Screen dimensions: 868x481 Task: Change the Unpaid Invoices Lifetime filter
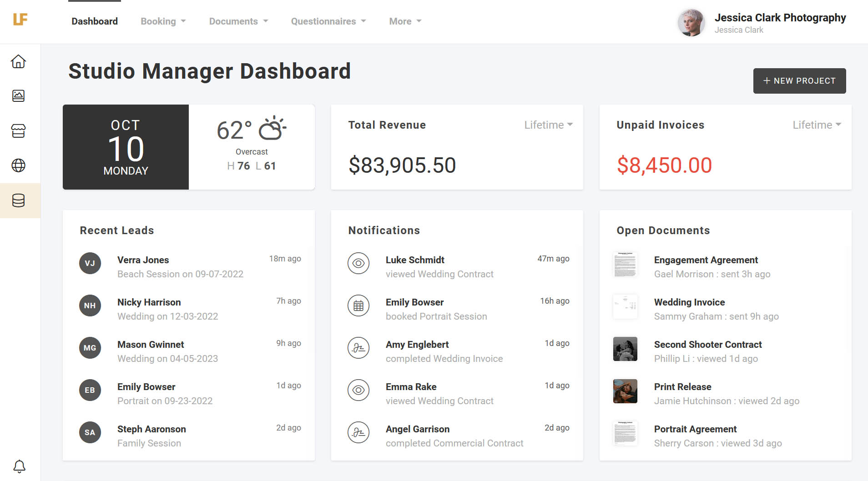817,125
